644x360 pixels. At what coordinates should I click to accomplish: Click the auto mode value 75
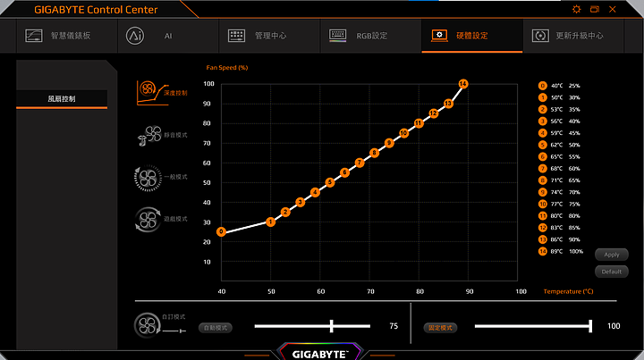(394, 326)
